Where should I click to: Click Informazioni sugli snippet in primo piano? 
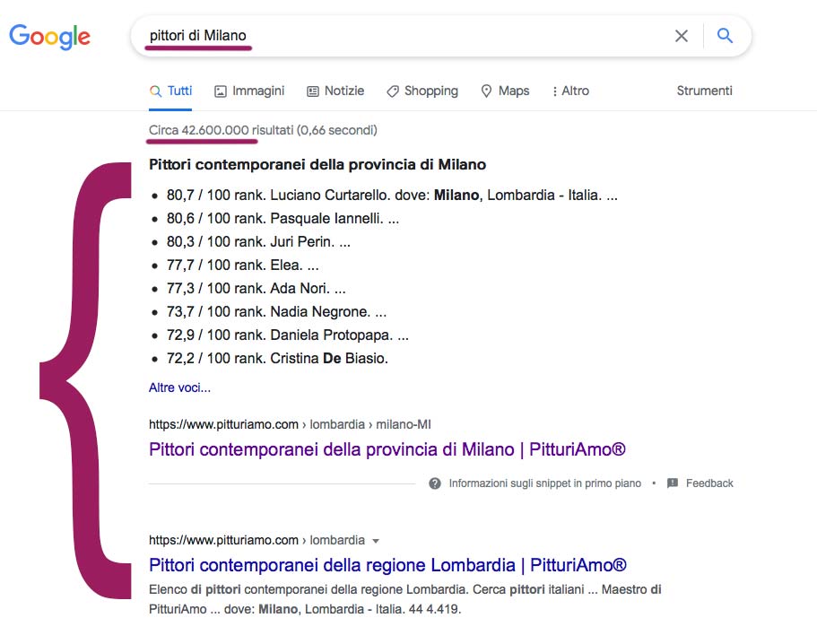(545, 483)
